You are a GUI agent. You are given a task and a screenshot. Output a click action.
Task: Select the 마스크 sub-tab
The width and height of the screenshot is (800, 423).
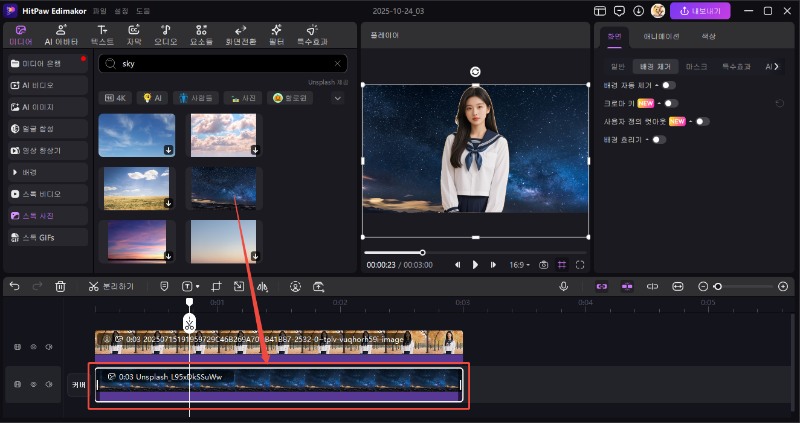click(x=697, y=66)
